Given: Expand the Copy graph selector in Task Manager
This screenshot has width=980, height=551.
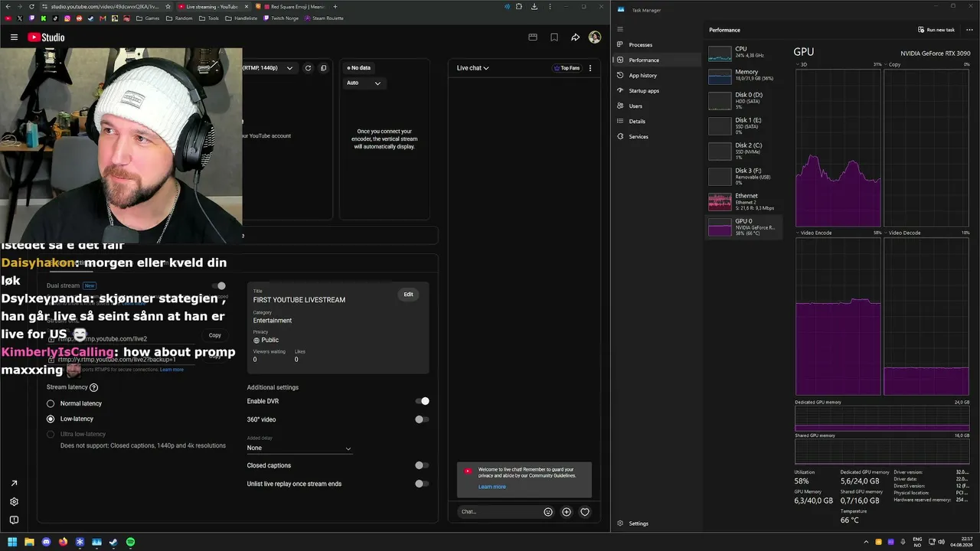Looking at the screenshot, I should (x=893, y=64).
